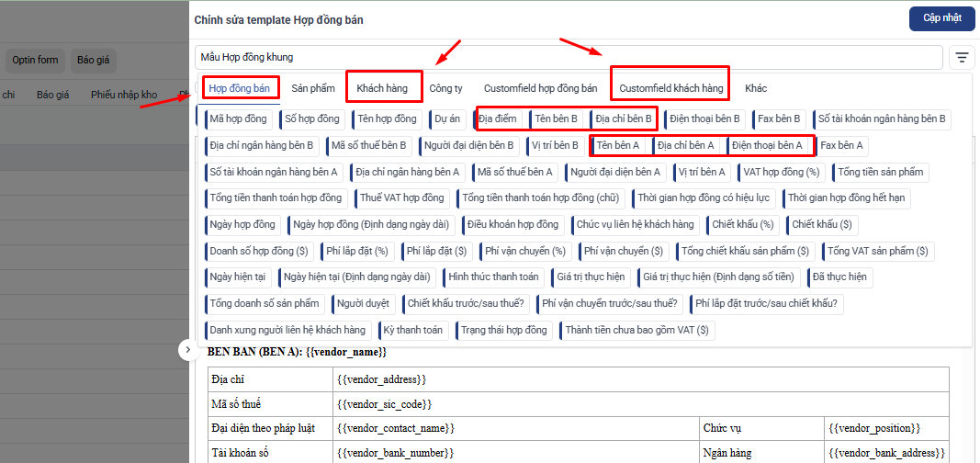Select the Khác tab
This screenshot has width=980, height=463.
(756, 89)
